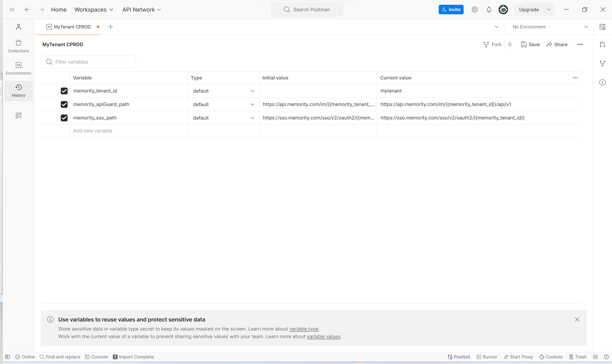Open the Trash from status bar
612x364 pixels.
[x=578, y=357]
